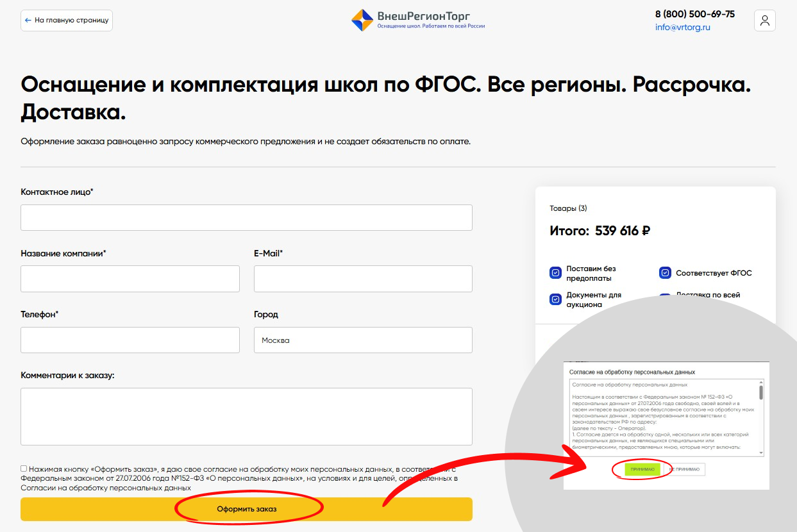Go back via На главную страницу
Screen dimensions: 797x532
pyautogui.click(x=67, y=21)
